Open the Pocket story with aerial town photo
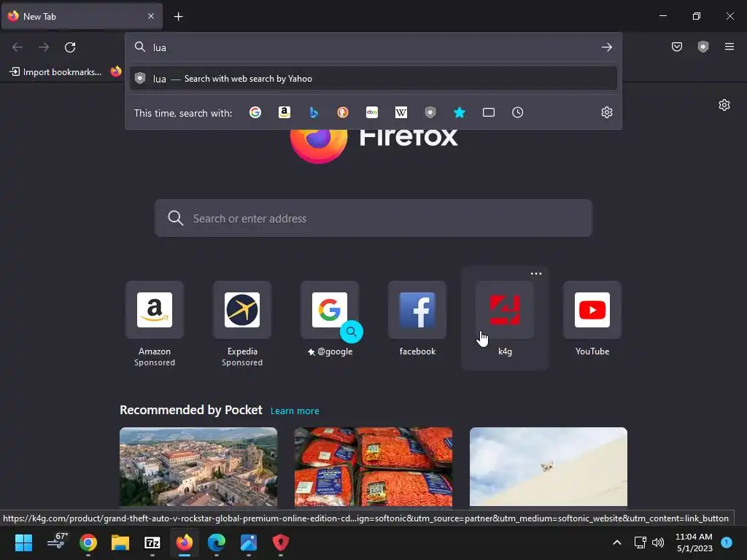Viewport: 747px width, 560px height. point(198,467)
